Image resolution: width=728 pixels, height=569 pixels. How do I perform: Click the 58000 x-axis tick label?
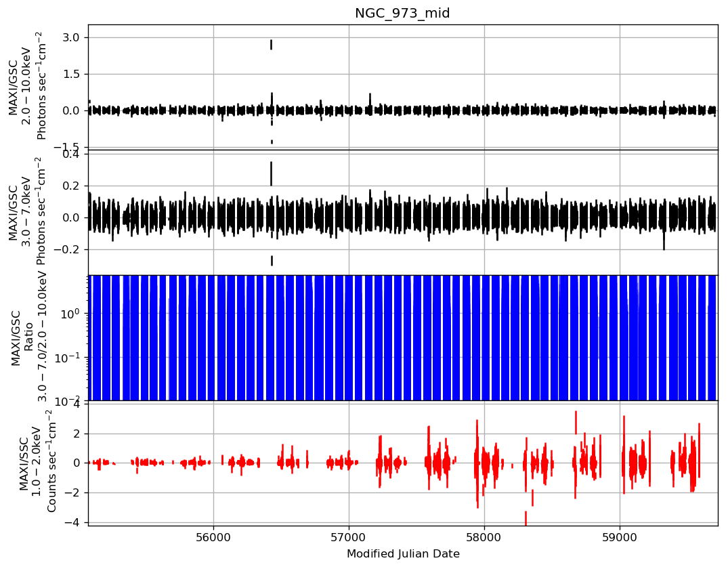[x=484, y=537]
